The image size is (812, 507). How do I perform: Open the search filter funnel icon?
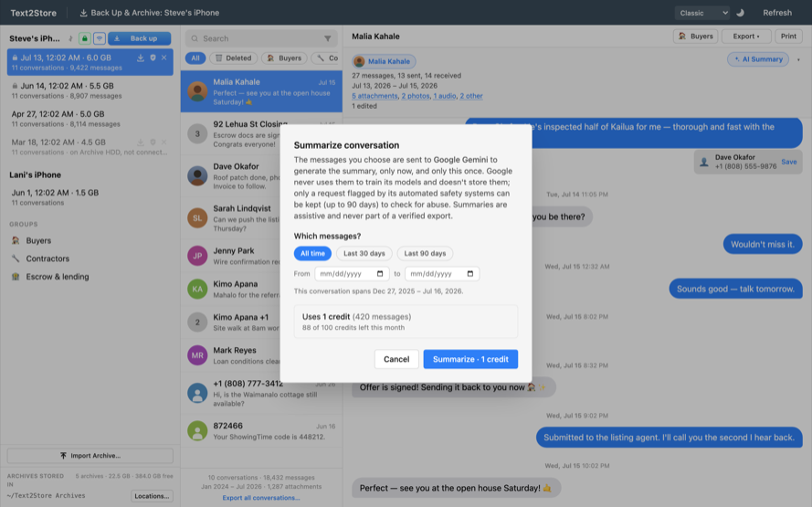[x=327, y=38]
